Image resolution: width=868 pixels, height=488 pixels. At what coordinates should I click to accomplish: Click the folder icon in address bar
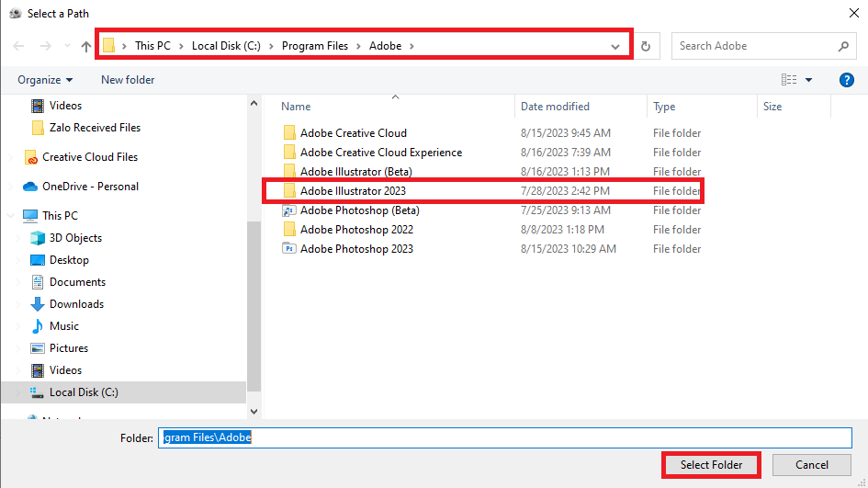click(x=109, y=45)
